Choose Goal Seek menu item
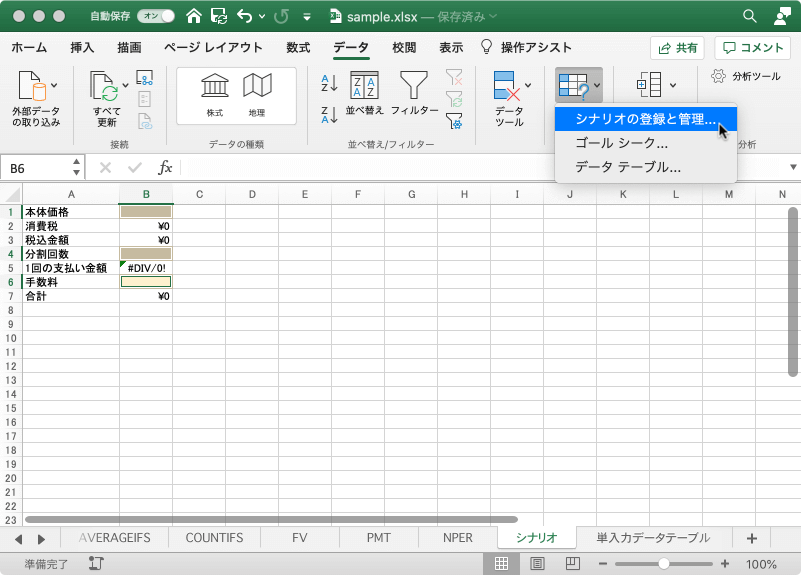This screenshot has width=801, height=575. [x=646, y=143]
